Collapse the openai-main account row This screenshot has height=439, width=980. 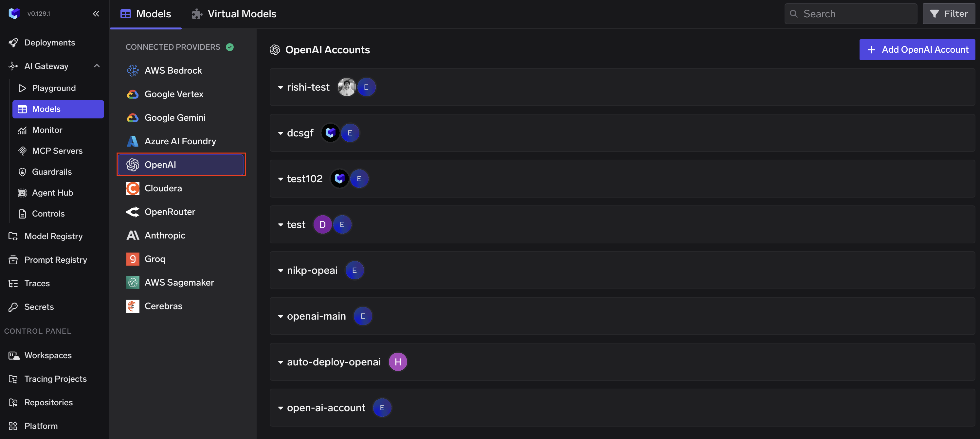click(x=281, y=316)
